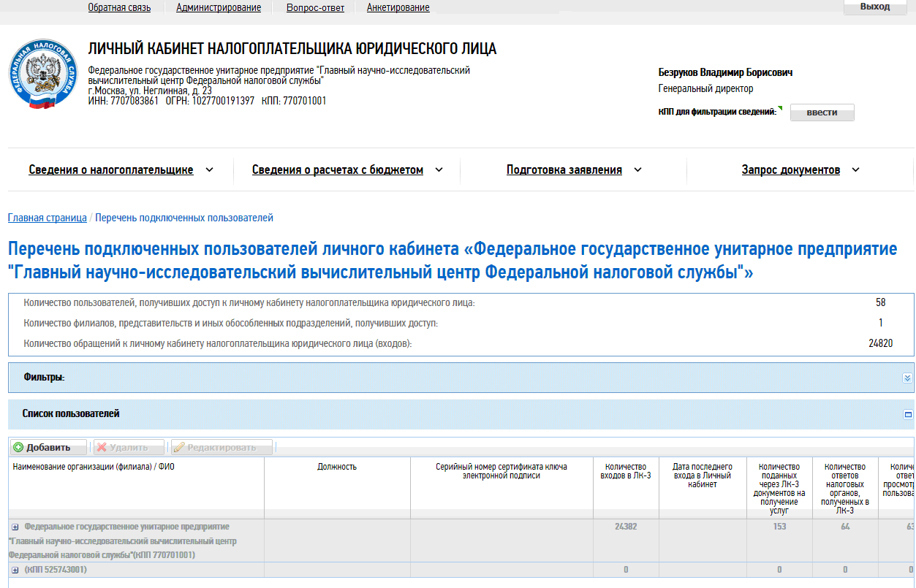Click the Редактировать toolbar button
The width and height of the screenshot is (916, 588).
[x=222, y=448]
